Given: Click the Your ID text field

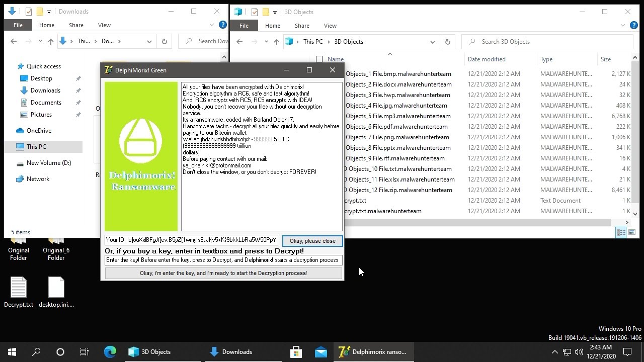Looking at the screenshot, I should [x=191, y=240].
